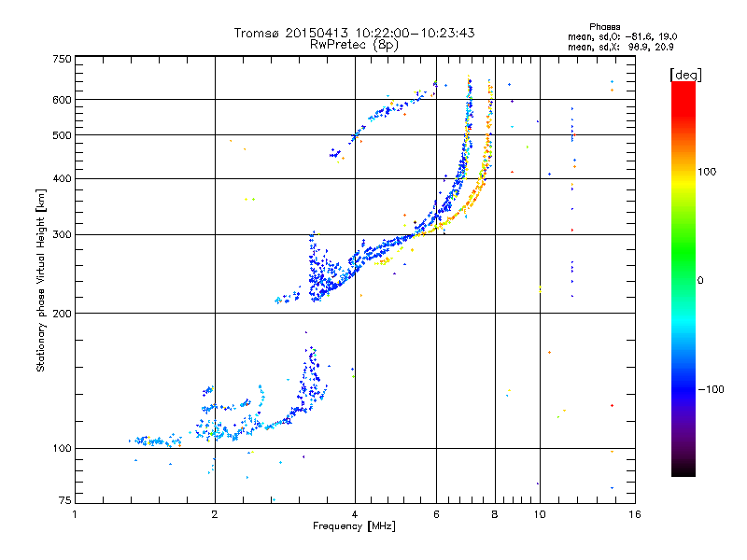
Task: Click the 'mean, sd,O: -81.6, 19.0' line
Action: [622, 36]
